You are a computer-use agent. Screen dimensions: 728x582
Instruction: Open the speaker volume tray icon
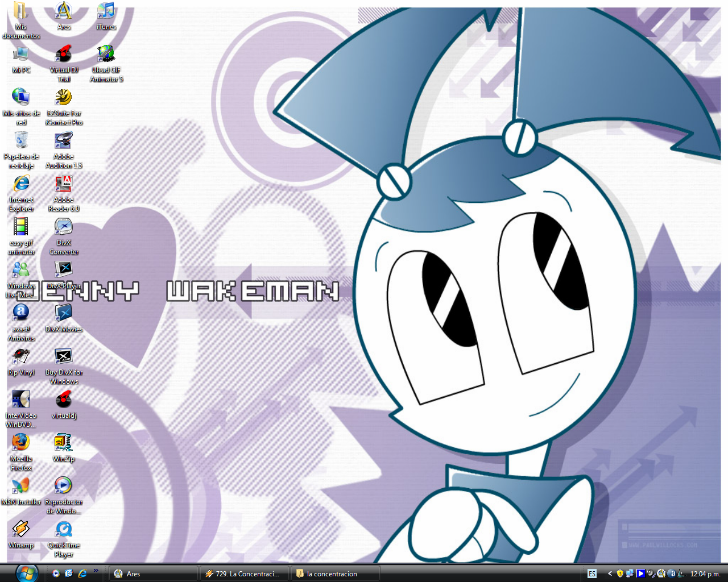click(x=651, y=573)
